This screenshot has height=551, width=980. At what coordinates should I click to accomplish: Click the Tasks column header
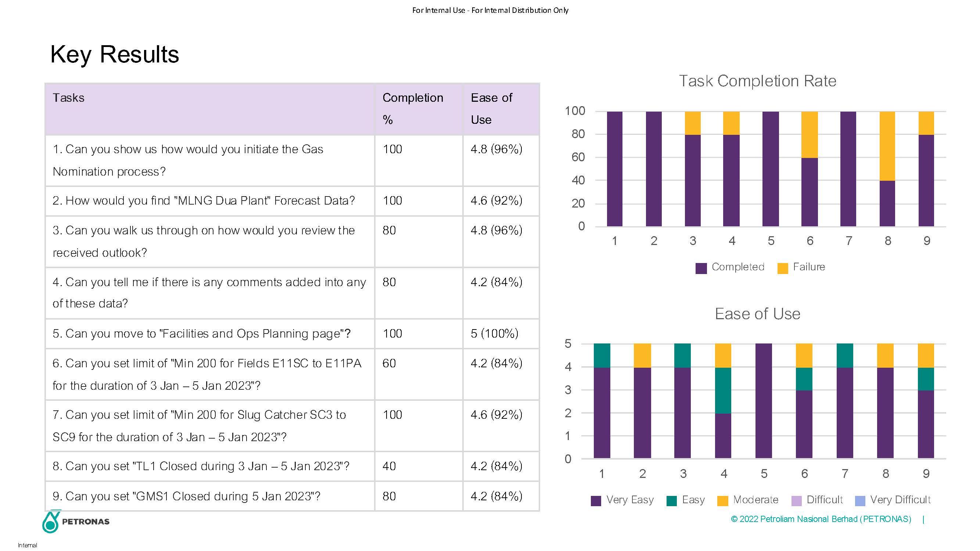coord(68,98)
